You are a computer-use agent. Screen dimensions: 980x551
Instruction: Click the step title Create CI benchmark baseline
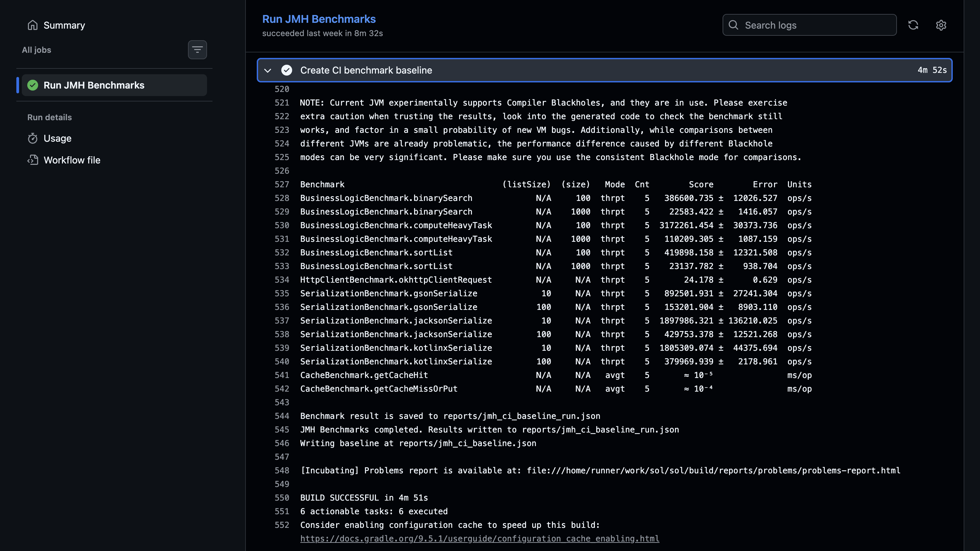[x=366, y=70]
